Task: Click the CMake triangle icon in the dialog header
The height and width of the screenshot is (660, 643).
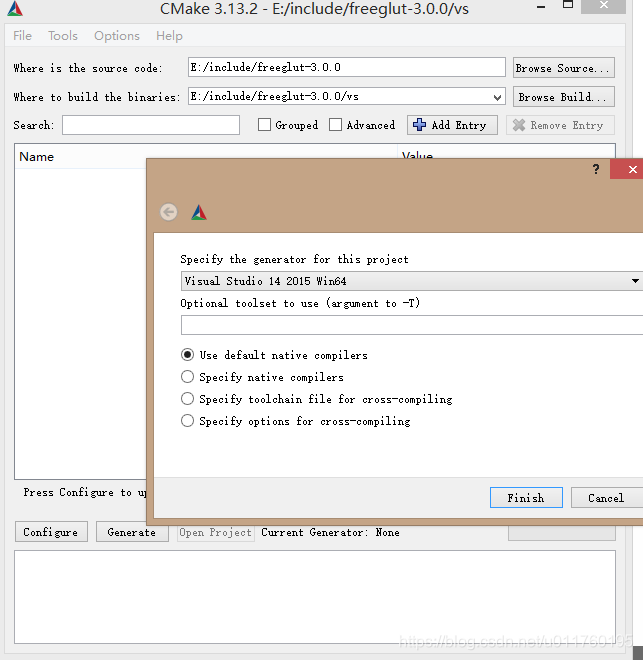Action: 199,212
